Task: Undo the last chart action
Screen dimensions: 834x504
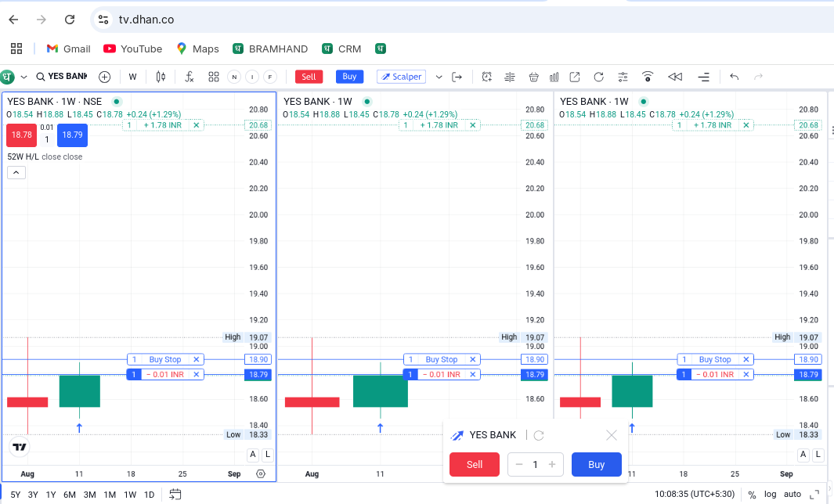Action: coord(734,77)
